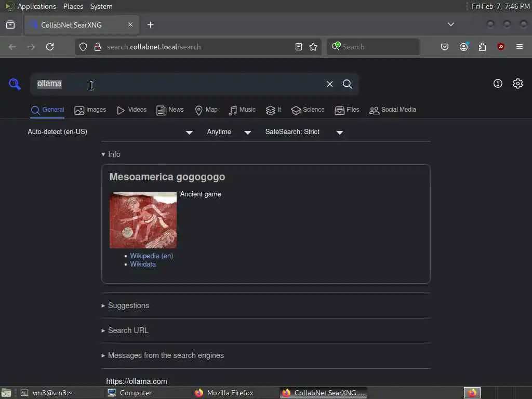Switch to the News category
This screenshot has width=532, height=399.
point(170,110)
